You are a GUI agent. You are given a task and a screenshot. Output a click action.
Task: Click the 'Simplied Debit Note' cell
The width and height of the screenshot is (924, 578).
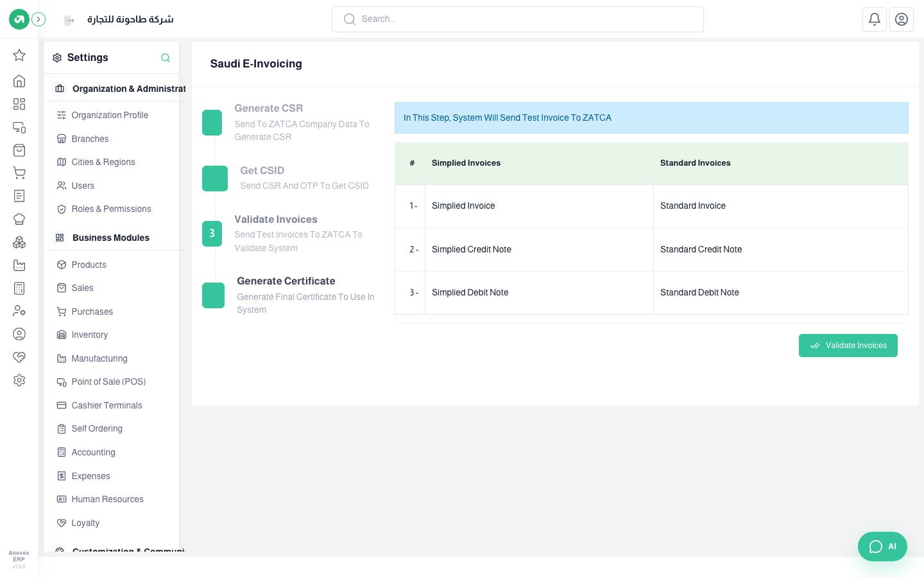(x=539, y=293)
